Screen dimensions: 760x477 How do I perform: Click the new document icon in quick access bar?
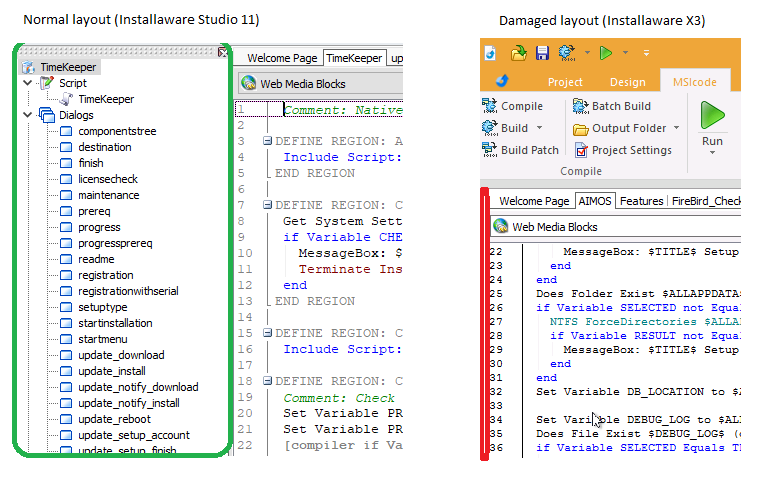pos(491,52)
